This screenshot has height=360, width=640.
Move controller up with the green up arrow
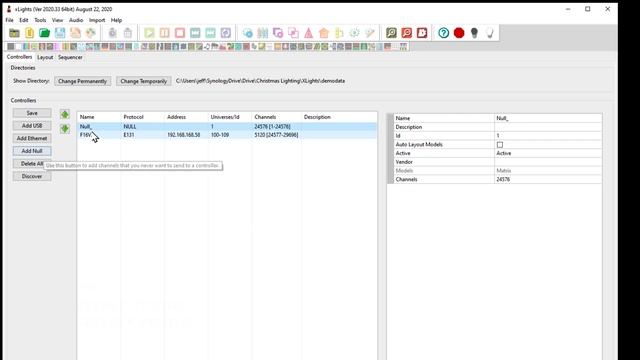click(64, 114)
